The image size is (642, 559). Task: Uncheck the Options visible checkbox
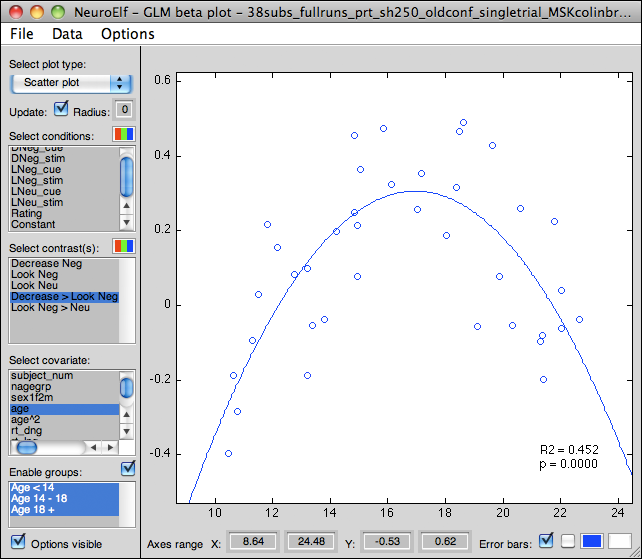[x=17, y=543]
